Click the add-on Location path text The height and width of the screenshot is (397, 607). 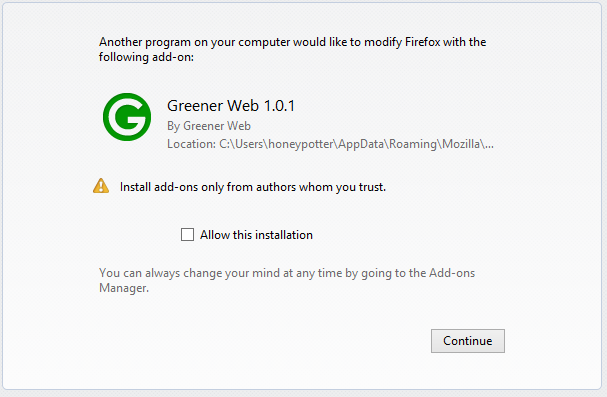330,144
